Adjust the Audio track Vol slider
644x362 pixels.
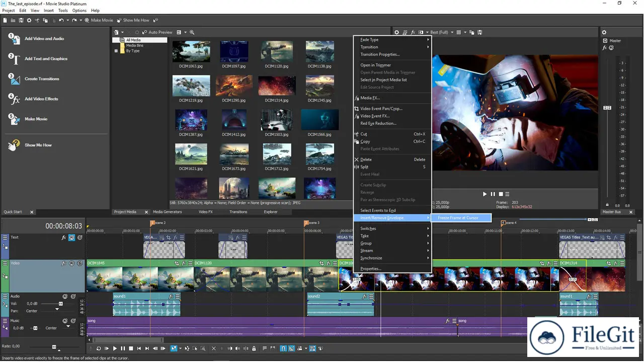[61, 304]
